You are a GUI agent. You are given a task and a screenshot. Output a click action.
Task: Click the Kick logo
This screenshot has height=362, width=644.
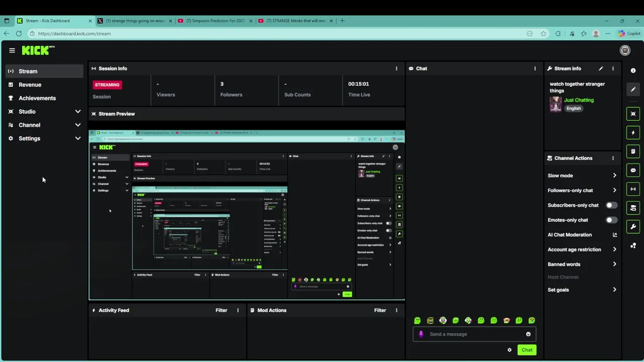[38, 50]
